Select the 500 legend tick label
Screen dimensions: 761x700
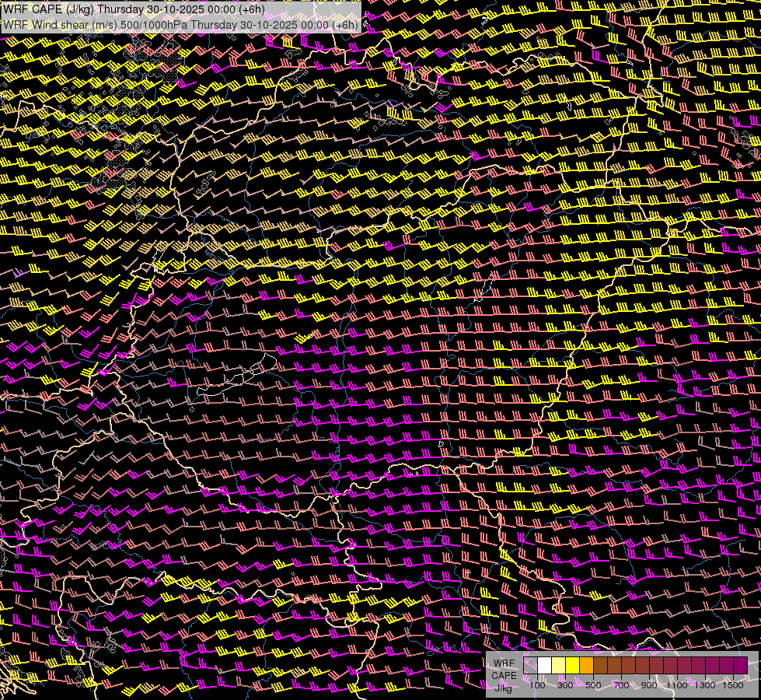coord(594,684)
